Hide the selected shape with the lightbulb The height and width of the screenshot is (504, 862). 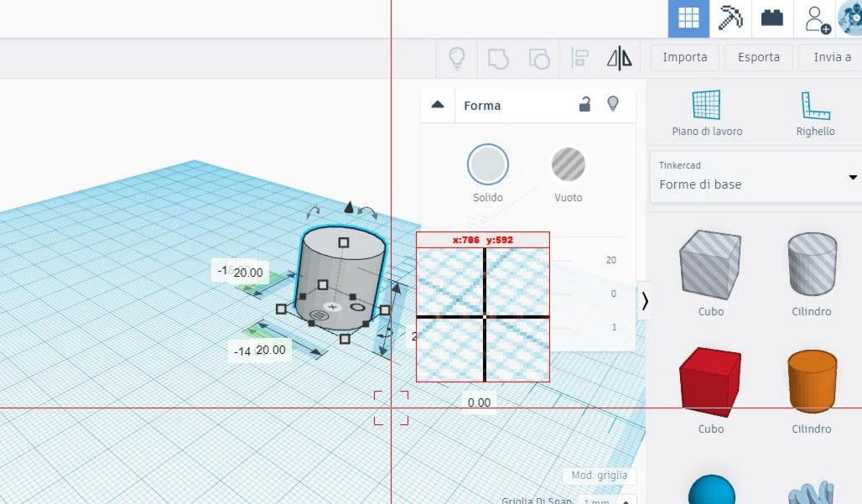click(615, 105)
